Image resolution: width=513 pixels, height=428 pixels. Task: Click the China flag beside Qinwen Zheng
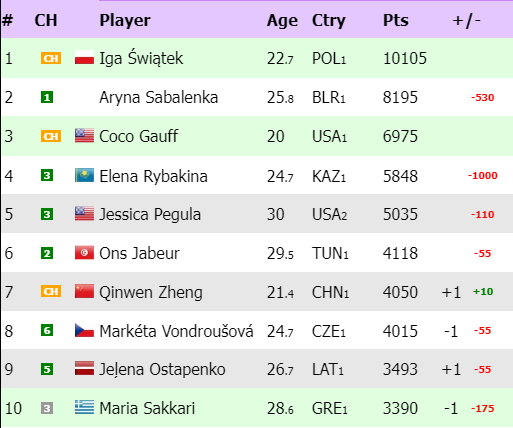[x=84, y=292]
